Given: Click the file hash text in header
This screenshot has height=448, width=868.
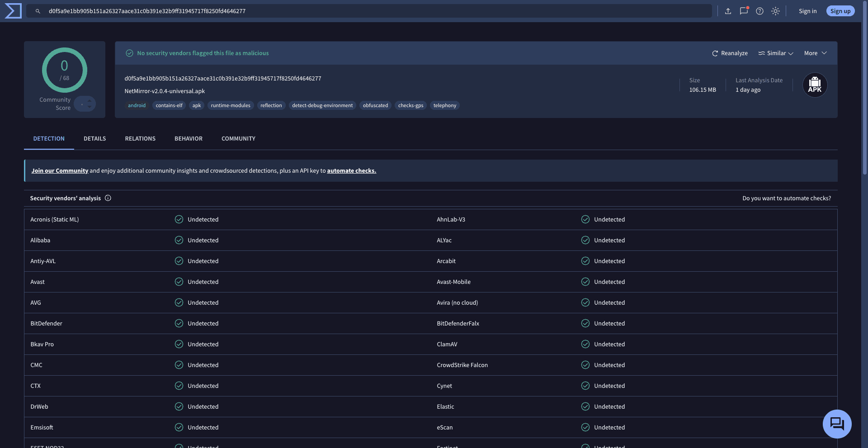Looking at the screenshot, I should (223, 79).
